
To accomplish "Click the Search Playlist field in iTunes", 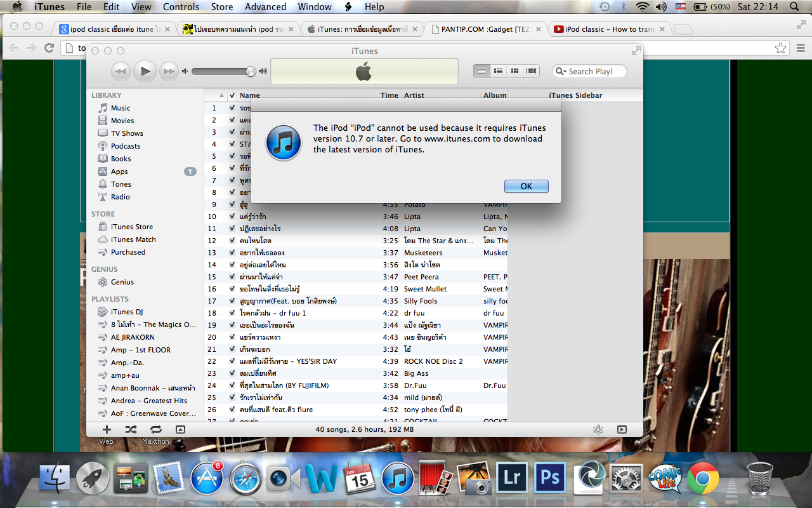I will pos(589,72).
